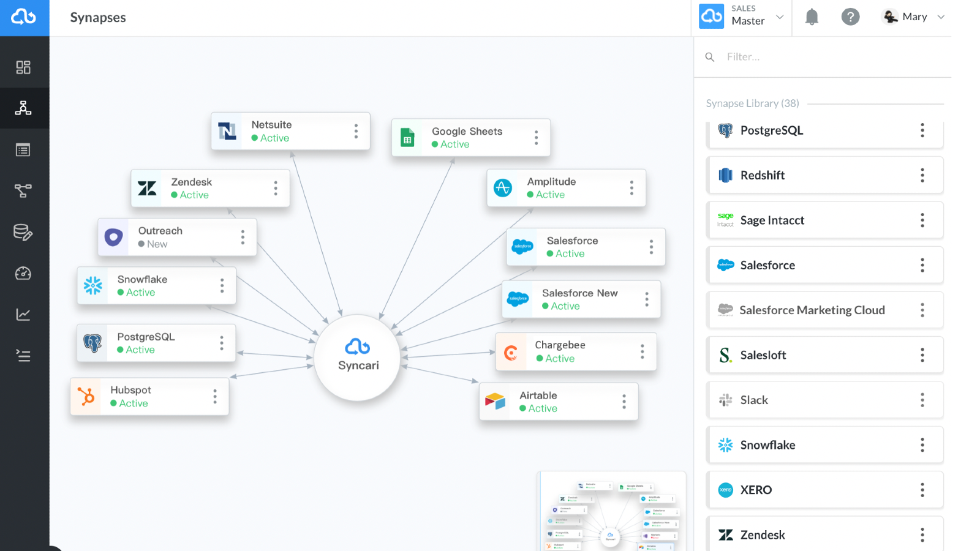Viewport: 980px width, 551px height.
Task: Open the pipeline flow icon in the sidebar
Action: 23,191
